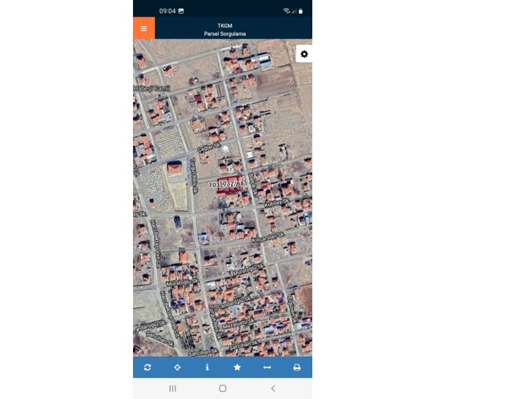Open the orange hamburger menu
The image size is (532, 399).
pyautogui.click(x=144, y=28)
